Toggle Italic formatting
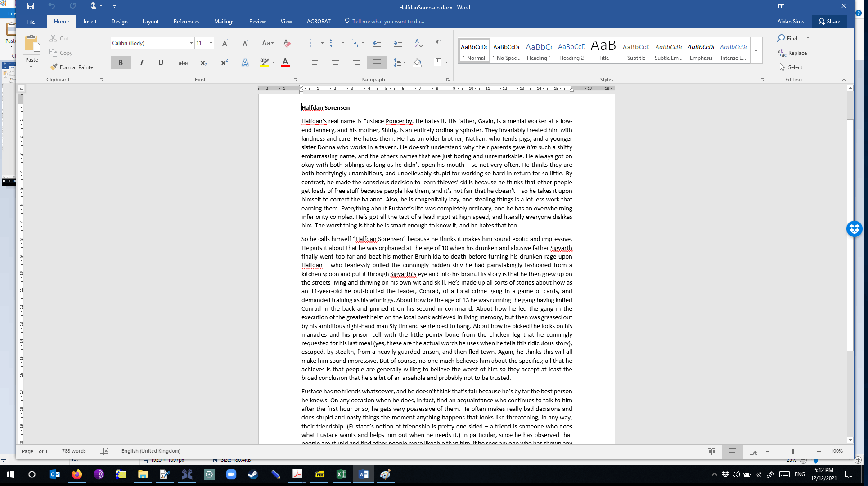868x486 pixels. coord(142,62)
